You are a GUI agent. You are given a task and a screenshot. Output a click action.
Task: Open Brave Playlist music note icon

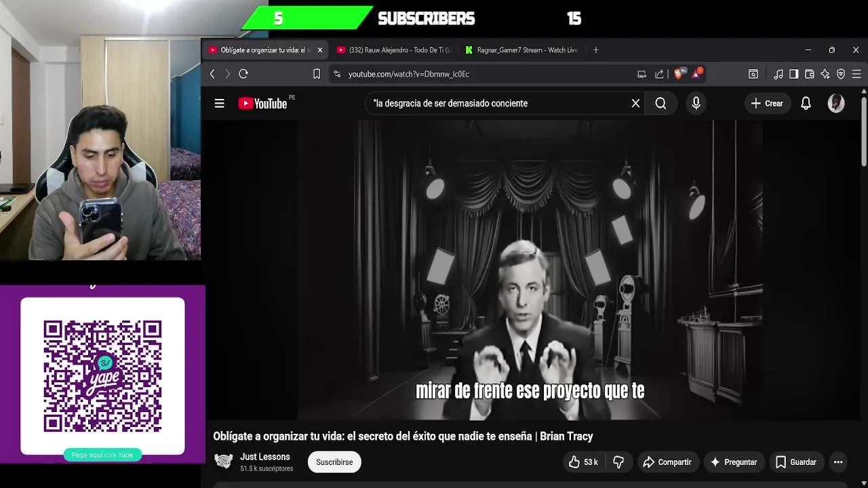click(778, 74)
